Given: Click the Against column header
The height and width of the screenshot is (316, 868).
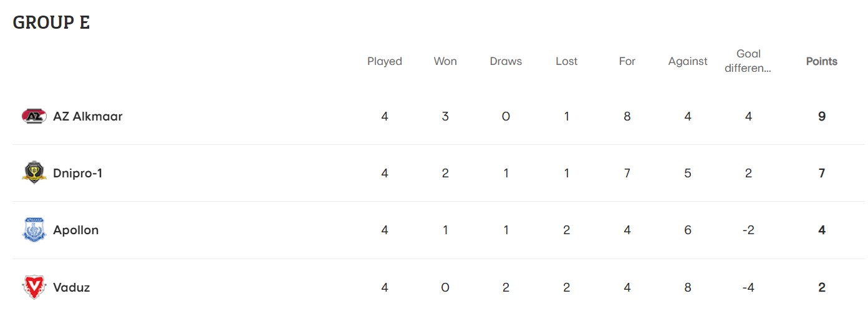Looking at the screenshot, I should point(688,61).
